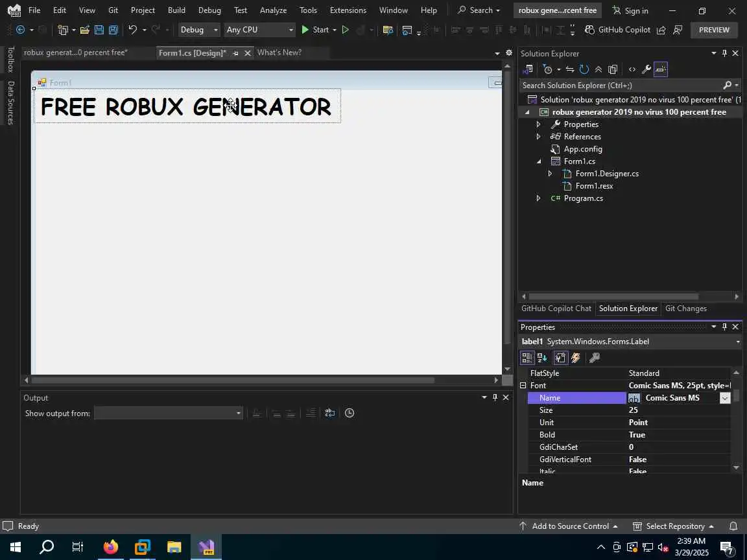
Task: Toggle auto-hide pin on Solution Explorer panel
Action: pos(724,53)
